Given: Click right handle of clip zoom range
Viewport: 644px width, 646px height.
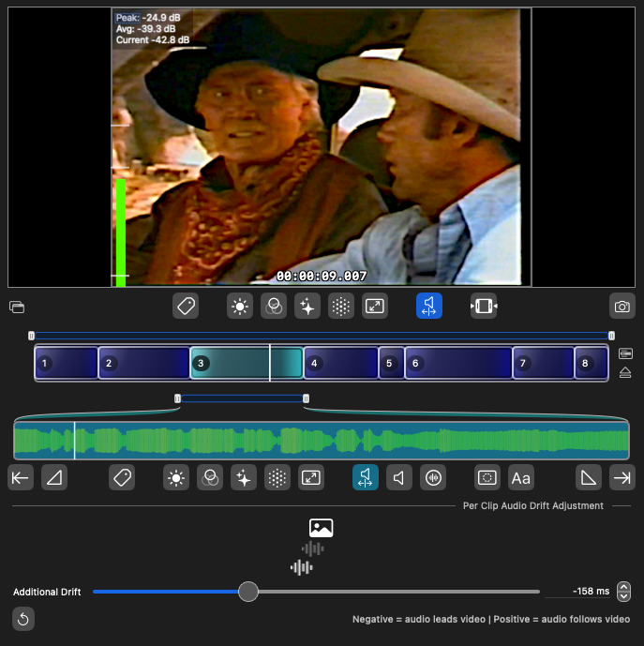Looking at the screenshot, I should (306, 398).
